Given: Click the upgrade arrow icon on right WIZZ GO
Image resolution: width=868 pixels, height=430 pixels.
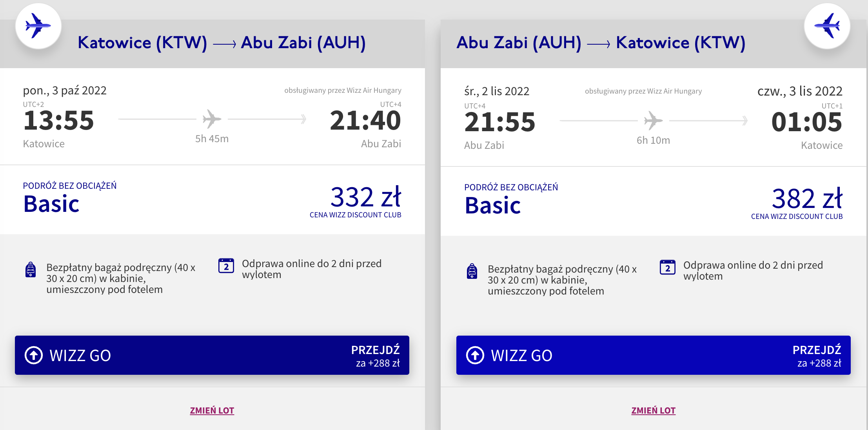Looking at the screenshot, I should (x=475, y=355).
